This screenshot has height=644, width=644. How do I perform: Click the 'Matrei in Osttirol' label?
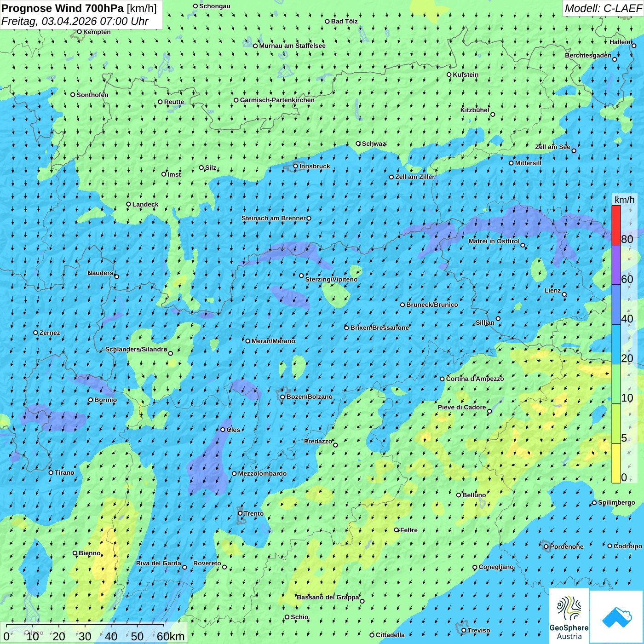coord(494,241)
